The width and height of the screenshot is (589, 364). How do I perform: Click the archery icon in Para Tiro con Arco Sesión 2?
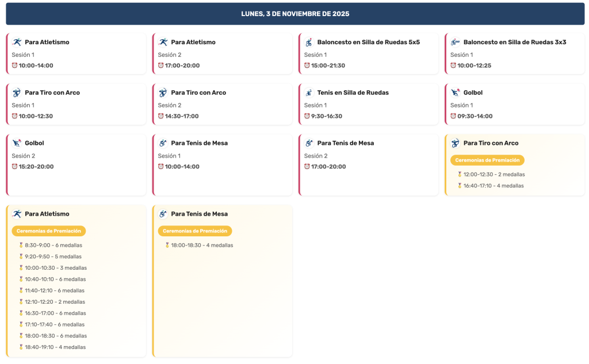(163, 93)
